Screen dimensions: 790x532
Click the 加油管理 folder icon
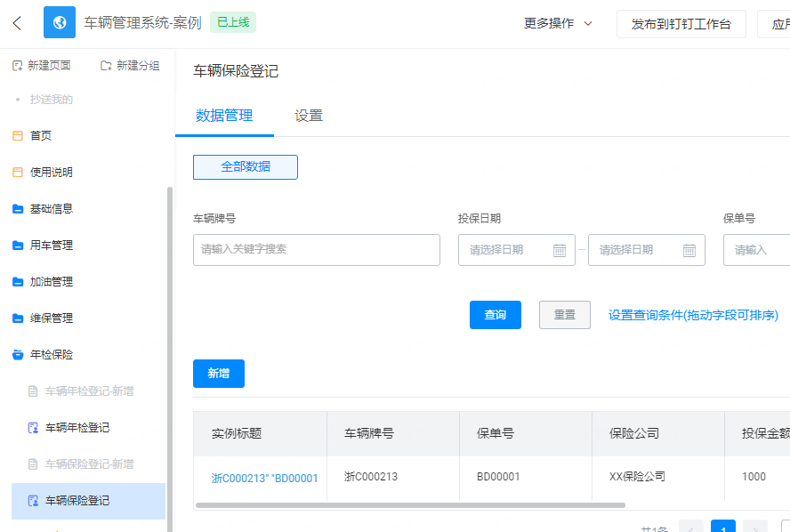[x=18, y=282]
